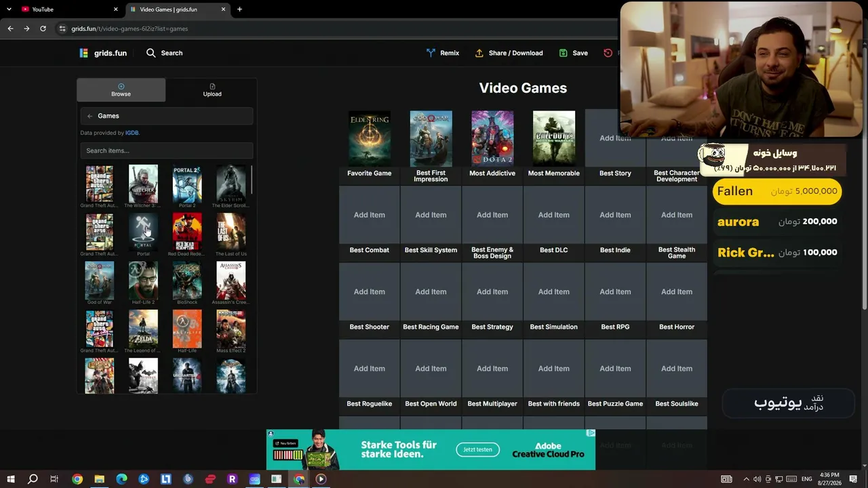The height and width of the screenshot is (488, 868).
Task: Open a new browser tab
Action: tap(239, 9)
